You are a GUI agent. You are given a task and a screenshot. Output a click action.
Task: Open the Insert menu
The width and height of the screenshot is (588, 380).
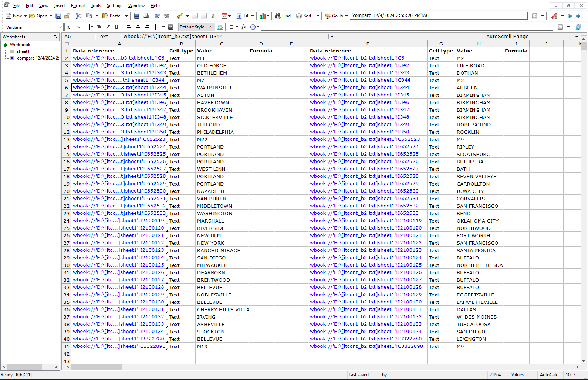60,6
